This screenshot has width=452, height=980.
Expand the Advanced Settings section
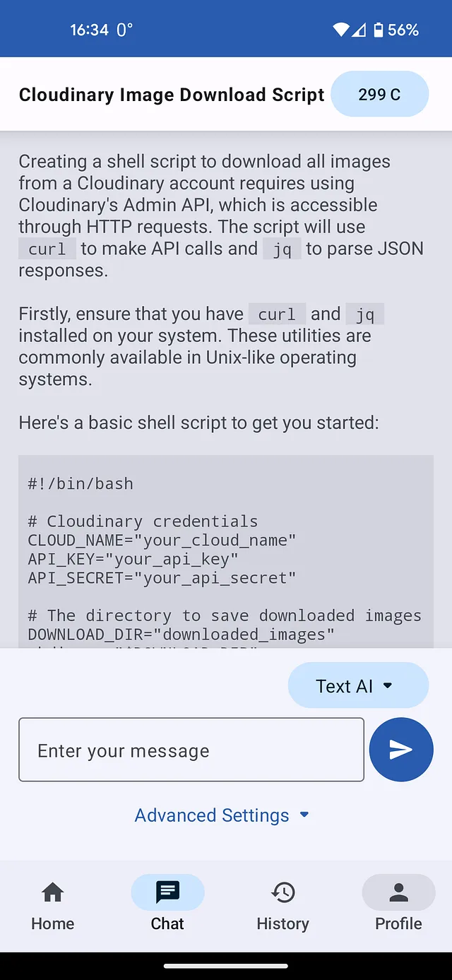(222, 815)
